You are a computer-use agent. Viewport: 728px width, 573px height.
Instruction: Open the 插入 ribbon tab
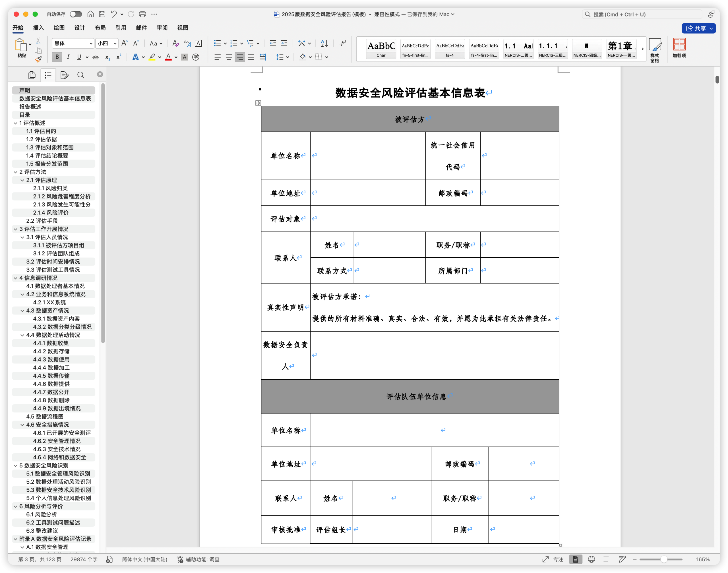(x=39, y=28)
